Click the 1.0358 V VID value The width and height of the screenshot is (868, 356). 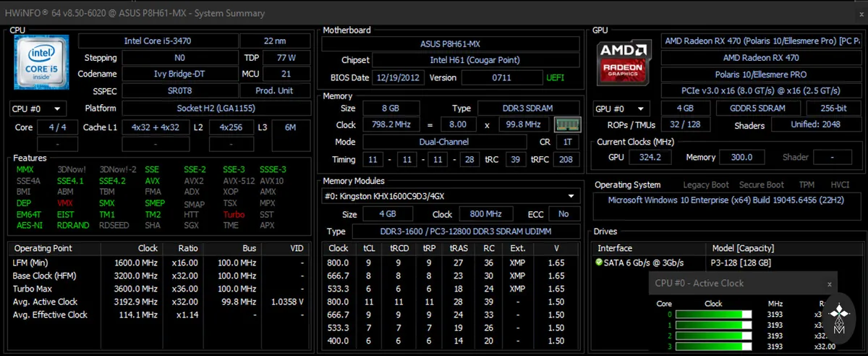(x=286, y=302)
